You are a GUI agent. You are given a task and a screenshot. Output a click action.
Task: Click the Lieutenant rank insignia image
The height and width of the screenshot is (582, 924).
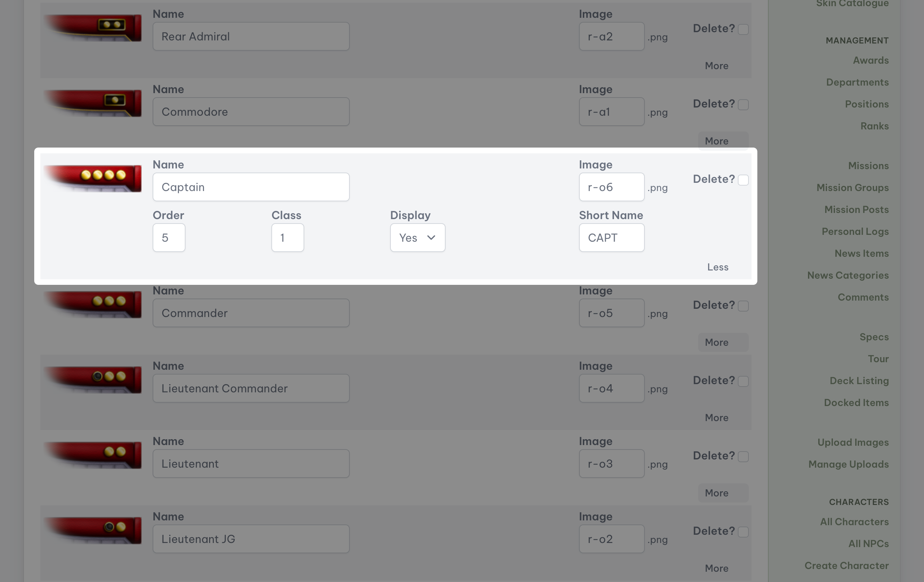tap(93, 455)
